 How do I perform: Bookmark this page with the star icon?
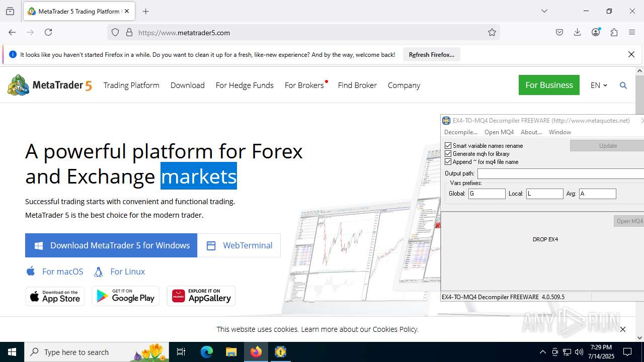[x=492, y=32]
